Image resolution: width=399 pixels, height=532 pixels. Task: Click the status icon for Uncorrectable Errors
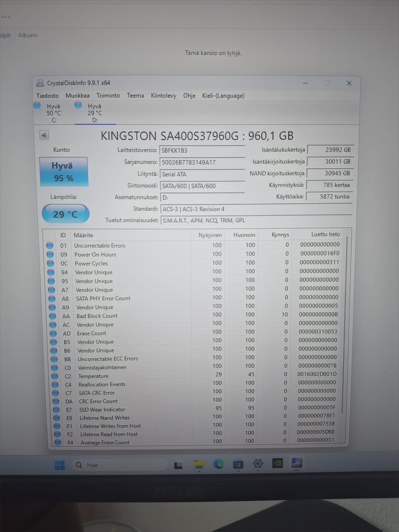point(50,246)
